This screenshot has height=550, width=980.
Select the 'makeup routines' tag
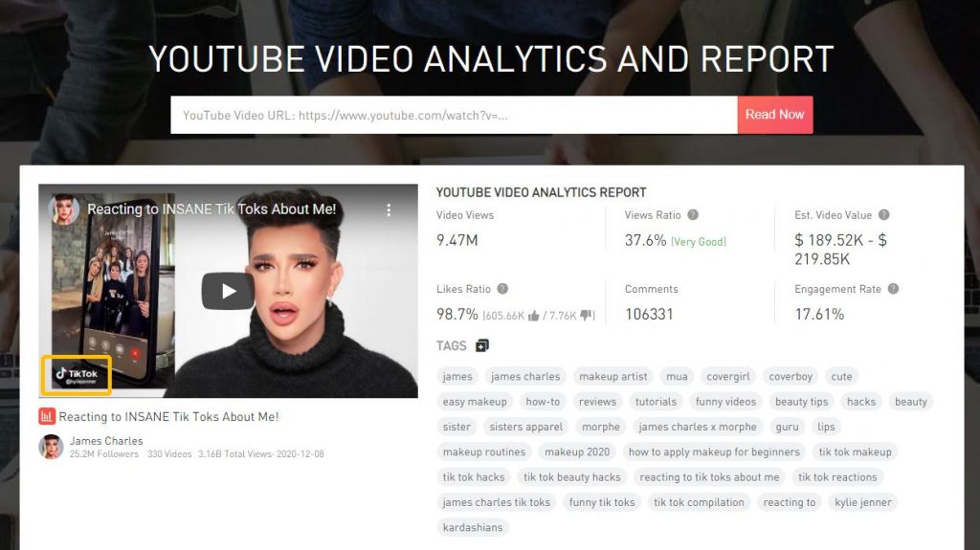[x=484, y=451]
